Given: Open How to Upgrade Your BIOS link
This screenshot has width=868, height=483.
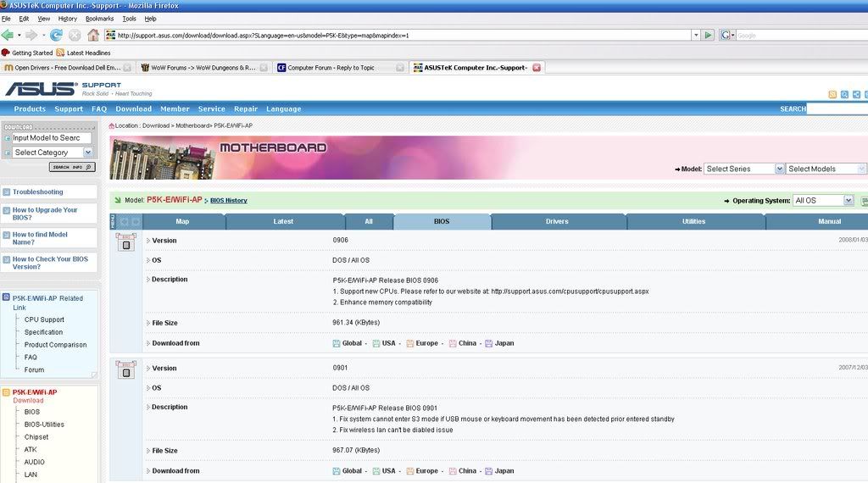Looking at the screenshot, I should [x=45, y=214].
